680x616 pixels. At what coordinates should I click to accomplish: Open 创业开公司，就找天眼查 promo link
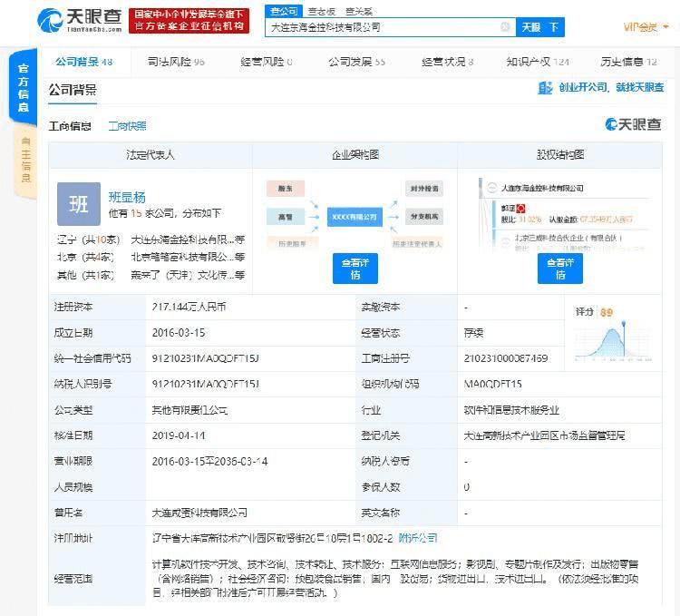610,87
